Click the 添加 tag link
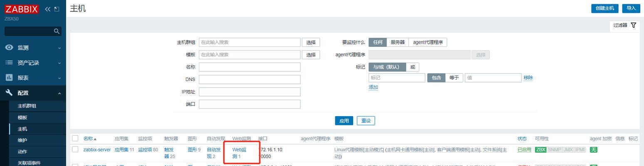Screen dimensions: 644x166 (373, 88)
